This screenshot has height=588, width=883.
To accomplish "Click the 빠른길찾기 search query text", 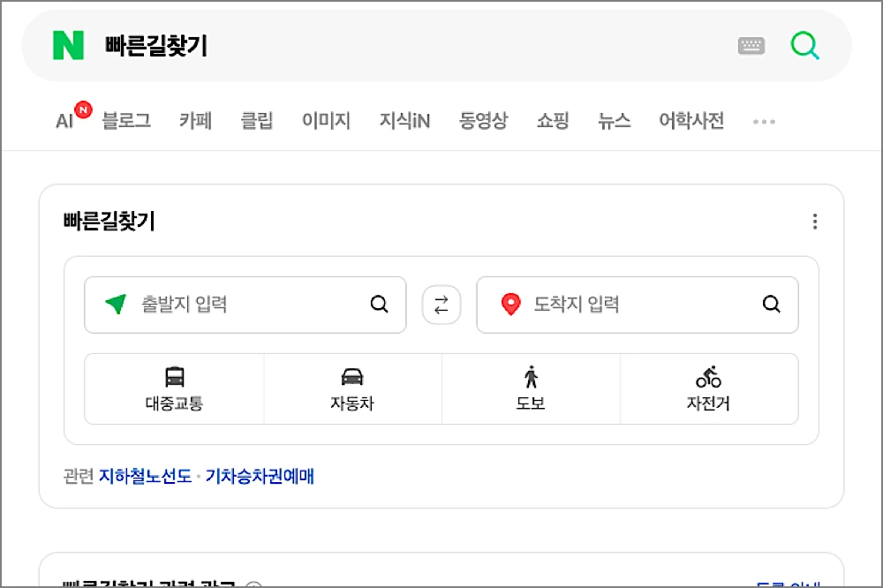I will (x=156, y=46).
